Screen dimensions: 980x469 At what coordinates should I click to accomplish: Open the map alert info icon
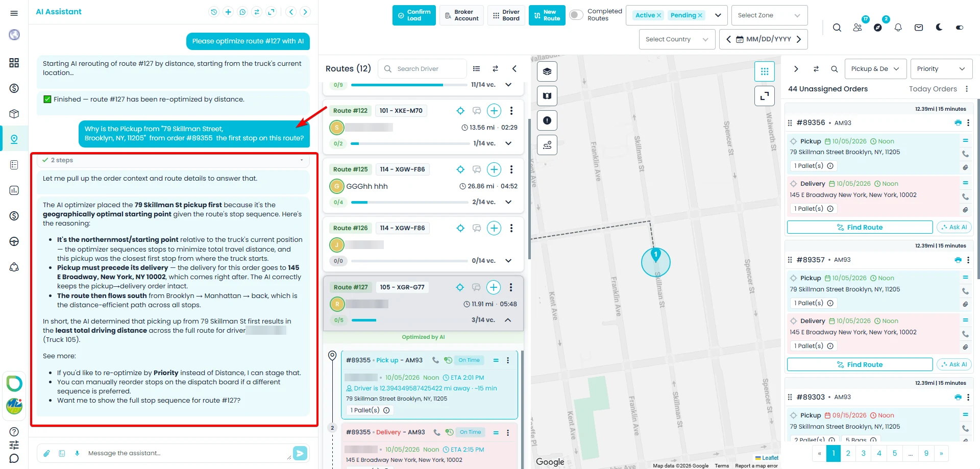tap(547, 120)
